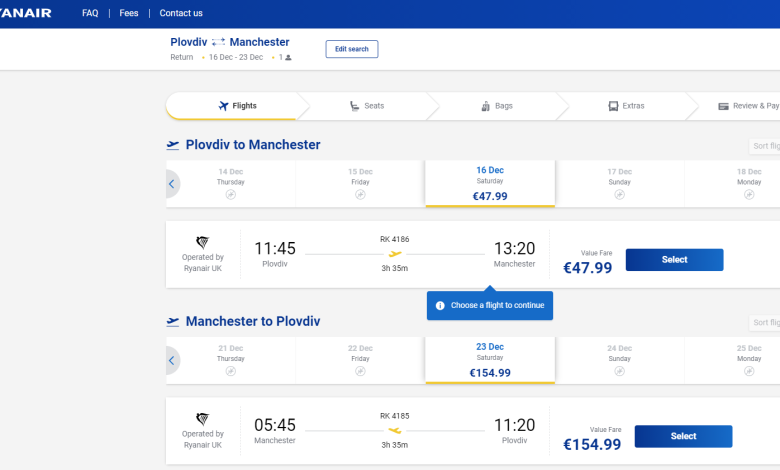The height and width of the screenshot is (470, 780).
Task: Open return Sort flights dropdown
Action: coord(765,322)
